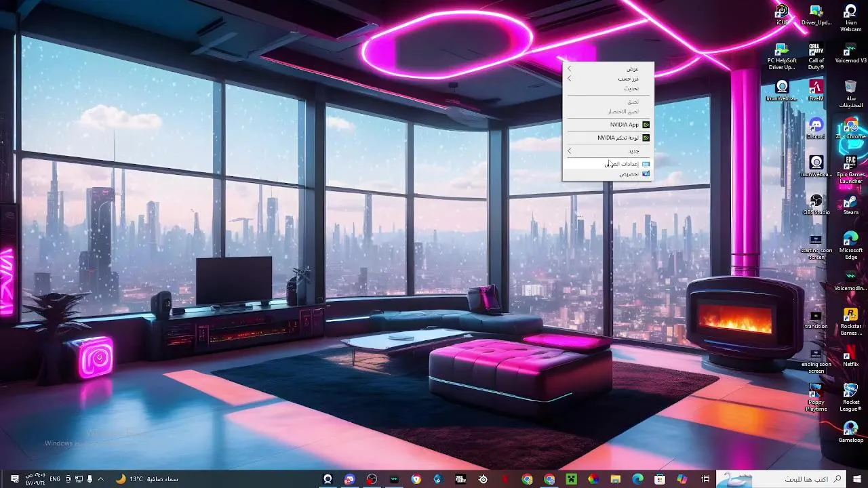Viewport: 868px width, 488px height.
Task: Open Microsoft Edge from the taskbar
Action: [x=637, y=479]
